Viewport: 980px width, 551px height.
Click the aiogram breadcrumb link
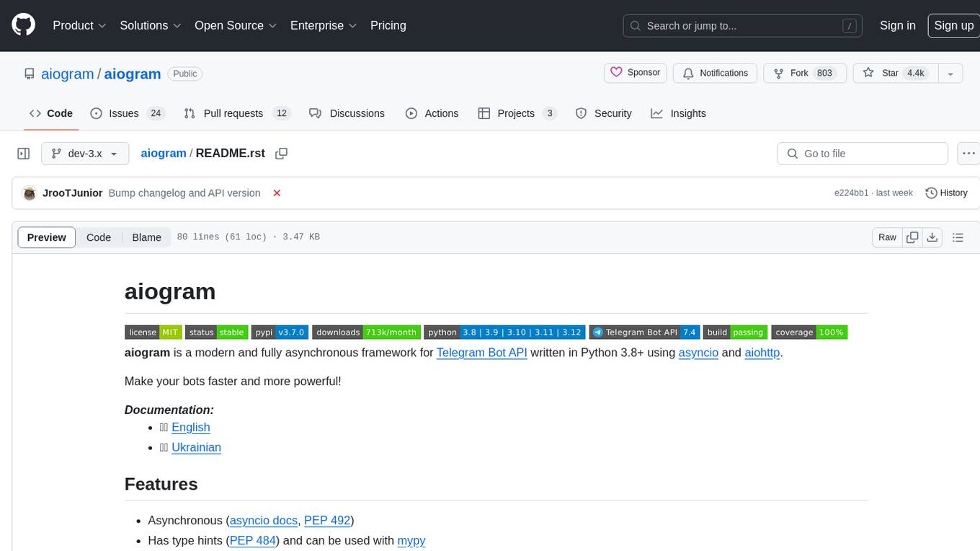pyautogui.click(x=164, y=153)
